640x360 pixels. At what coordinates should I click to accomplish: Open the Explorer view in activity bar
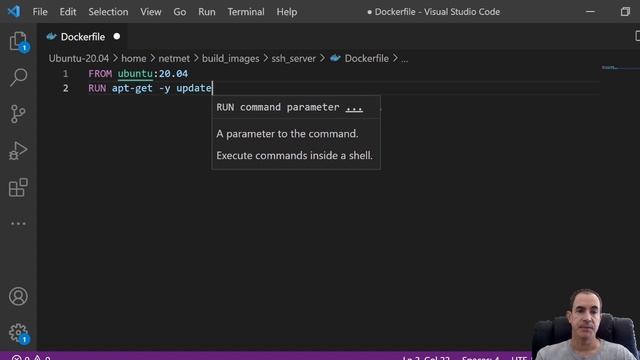coord(18,41)
